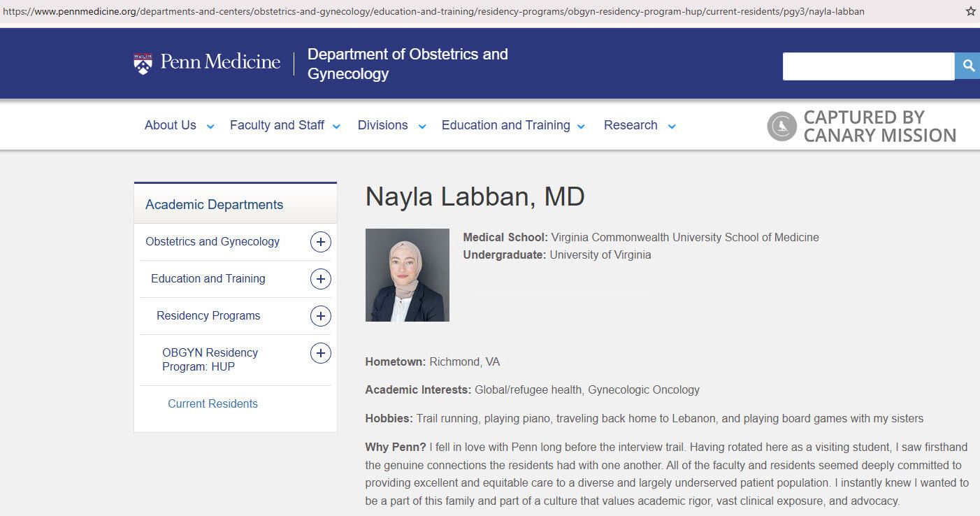Open the About Us dropdown chevron
Viewport: 980px width, 516px height.
click(210, 127)
